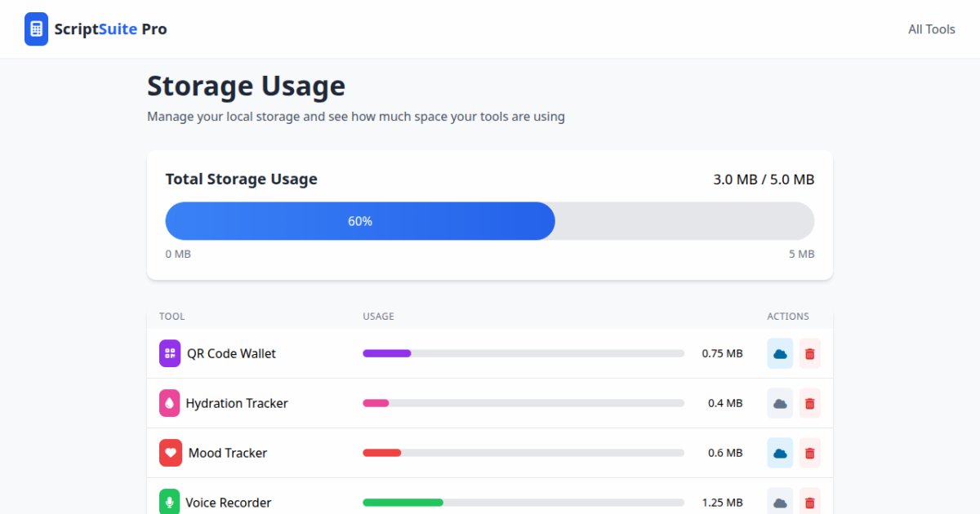
Task: Select the Mood Tracker row name
Action: click(228, 453)
